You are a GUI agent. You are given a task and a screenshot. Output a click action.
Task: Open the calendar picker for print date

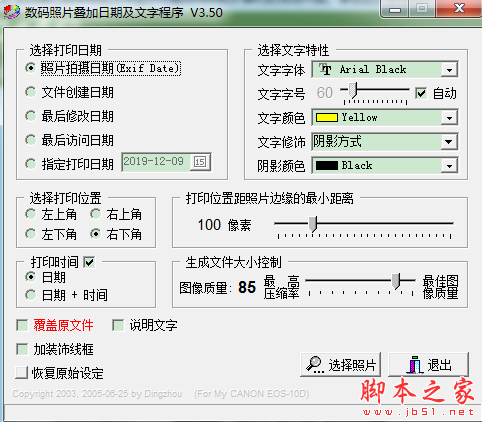click(x=200, y=162)
